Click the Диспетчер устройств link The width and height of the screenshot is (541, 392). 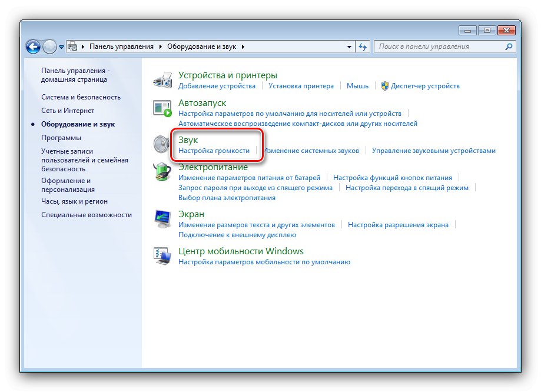tap(426, 85)
